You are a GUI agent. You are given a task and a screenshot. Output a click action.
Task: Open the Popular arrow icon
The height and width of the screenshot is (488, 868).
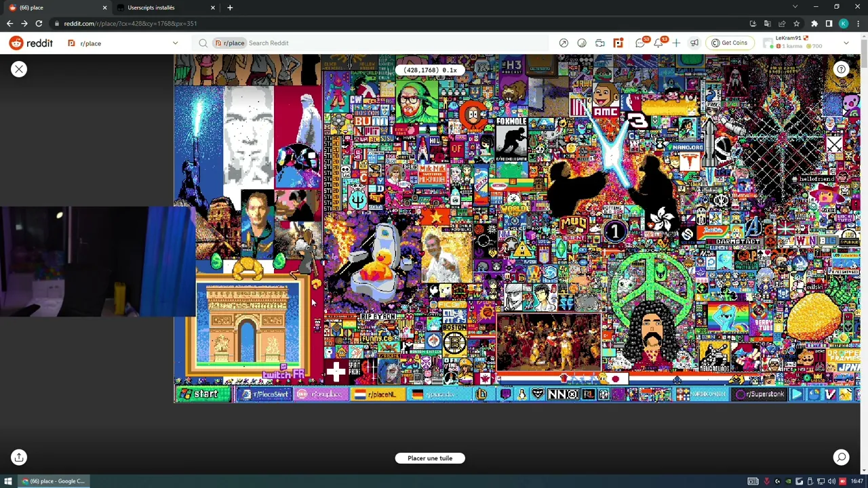tap(564, 43)
